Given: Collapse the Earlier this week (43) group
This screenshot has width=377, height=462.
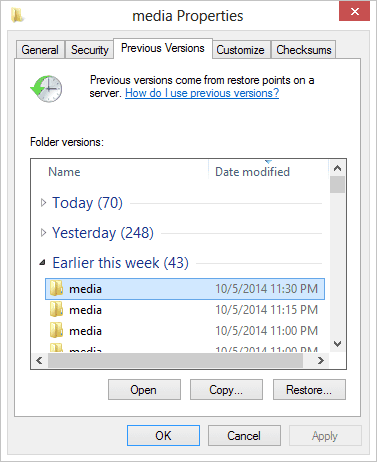Looking at the screenshot, I should click(x=42, y=263).
